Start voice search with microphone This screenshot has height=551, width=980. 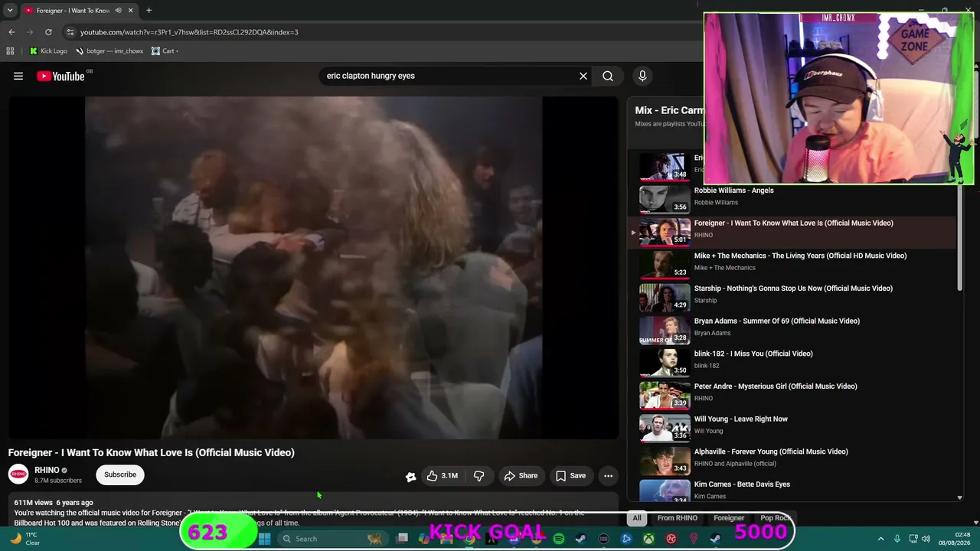[x=642, y=76]
